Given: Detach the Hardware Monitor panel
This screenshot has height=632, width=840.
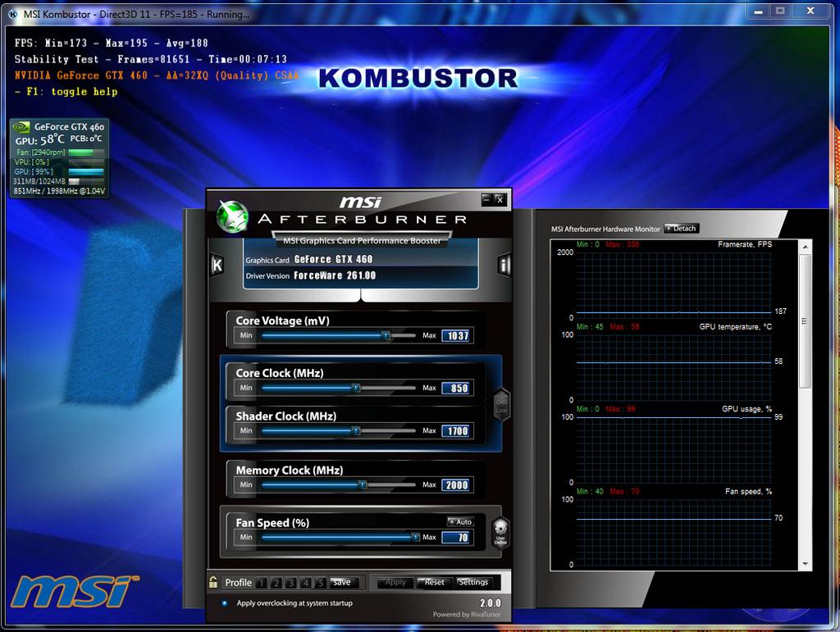Looking at the screenshot, I should [682, 229].
